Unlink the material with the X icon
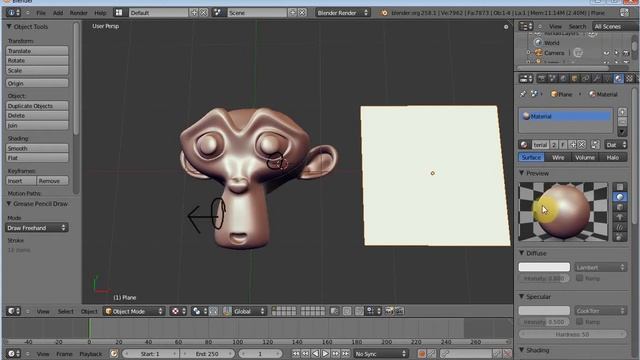The width and height of the screenshot is (640, 360). pos(582,144)
